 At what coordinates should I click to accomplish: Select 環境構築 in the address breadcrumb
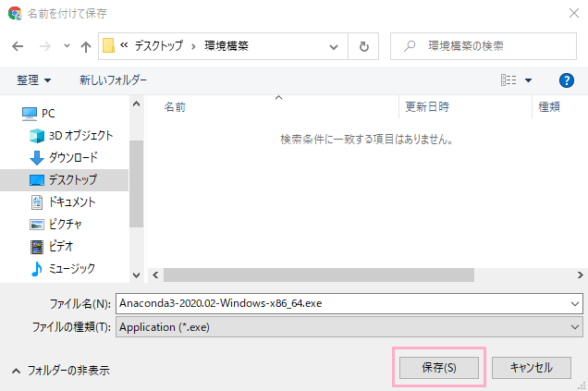[227, 45]
